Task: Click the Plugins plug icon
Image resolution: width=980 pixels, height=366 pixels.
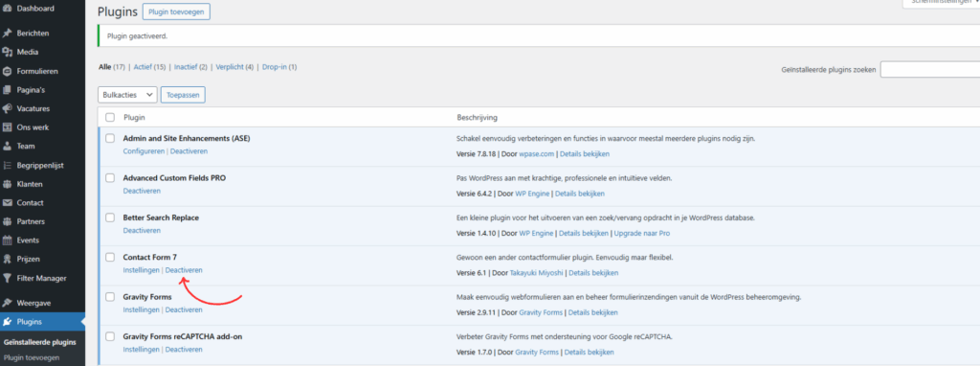Action: [x=8, y=322]
